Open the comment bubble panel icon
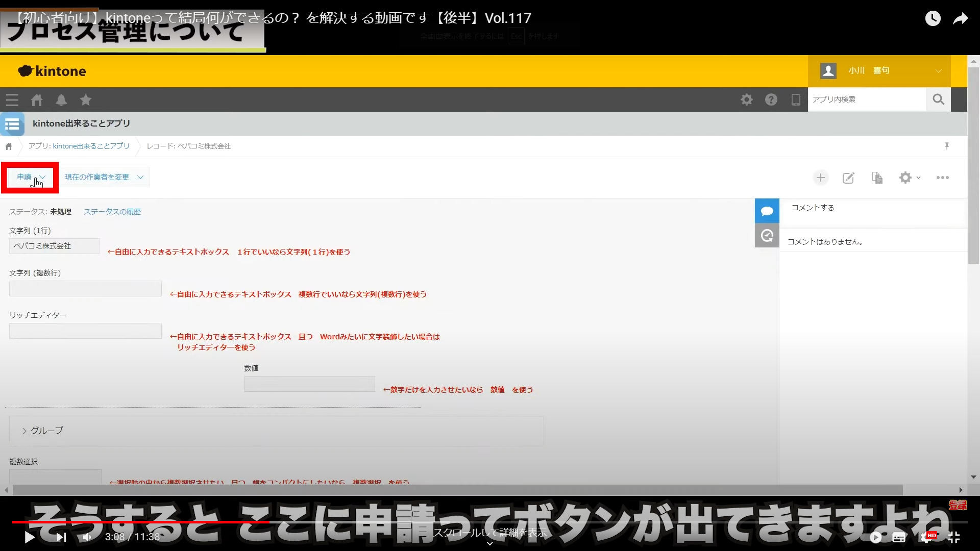This screenshot has width=980, height=551. 767,211
